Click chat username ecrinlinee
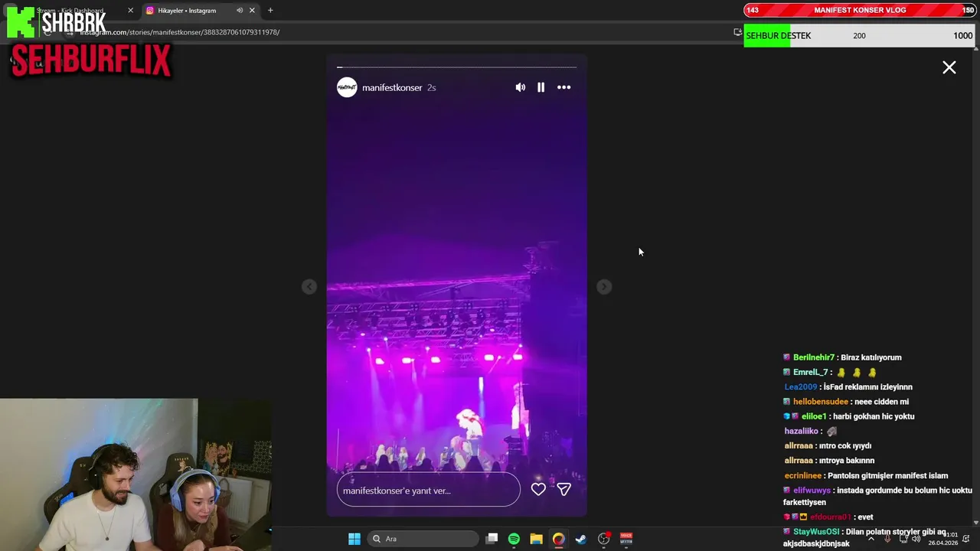The height and width of the screenshot is (551, 980). pyautogui.click(x=803, y=476)
